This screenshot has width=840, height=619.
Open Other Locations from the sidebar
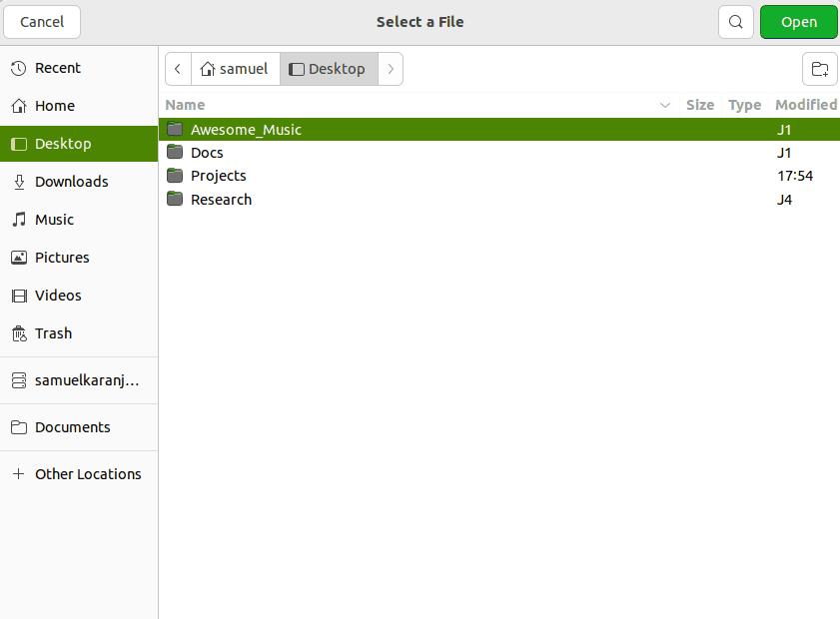[x=88, y=473]
